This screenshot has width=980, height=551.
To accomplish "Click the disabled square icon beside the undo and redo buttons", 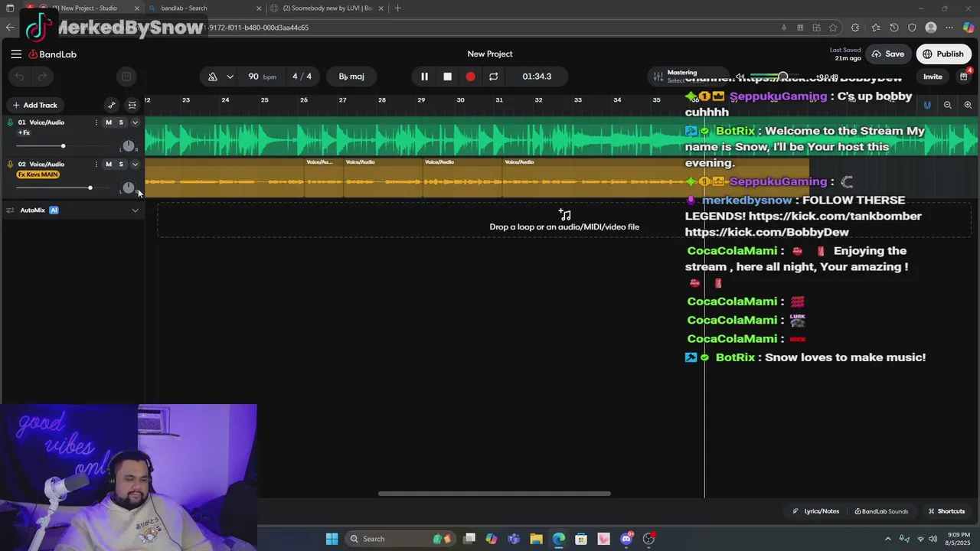I will click(x=127, y=77).
